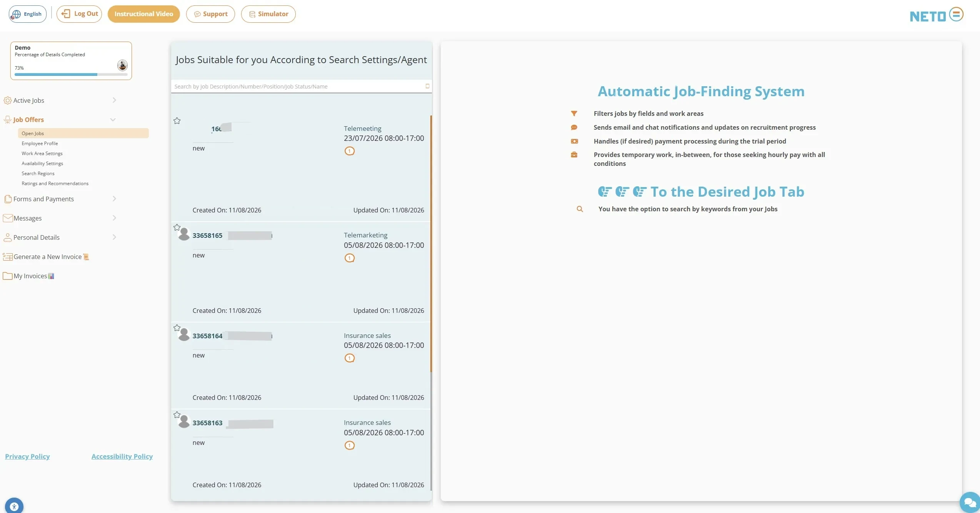Go to Work Area Settings
The image size is (980, 513).
(x=42, y=153)
